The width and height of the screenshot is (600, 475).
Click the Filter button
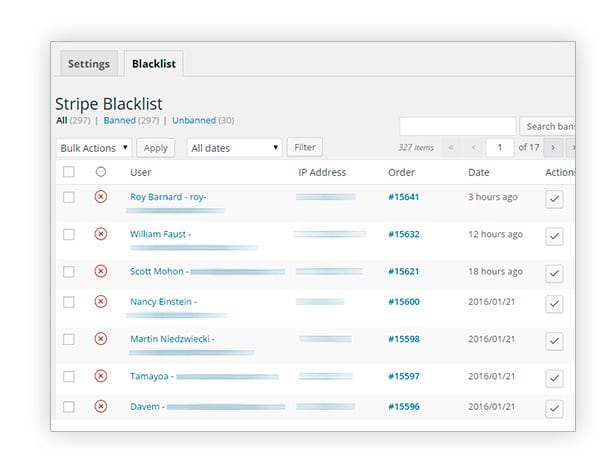pyautogui.click(x=305, y=147)
